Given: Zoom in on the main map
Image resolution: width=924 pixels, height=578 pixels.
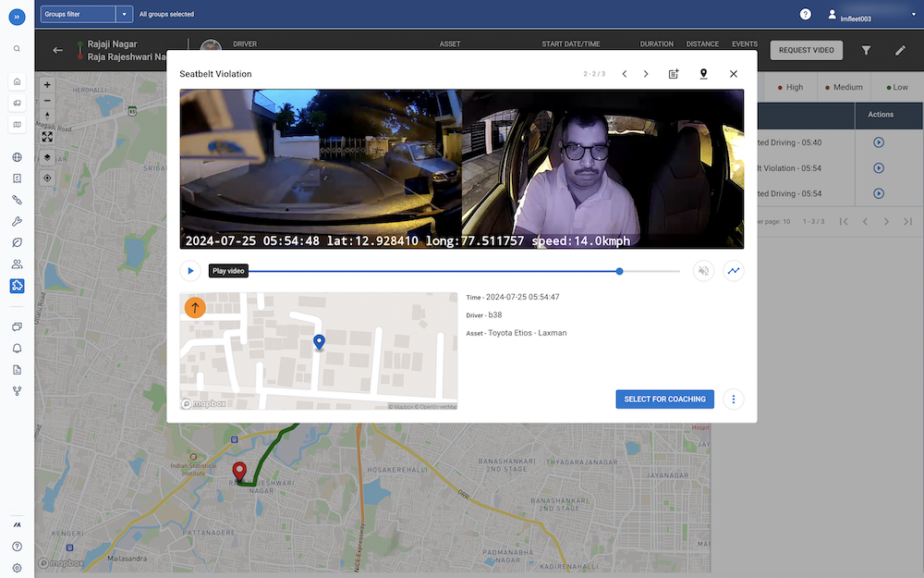Looking at the screenshot, I should pos(47,84).
